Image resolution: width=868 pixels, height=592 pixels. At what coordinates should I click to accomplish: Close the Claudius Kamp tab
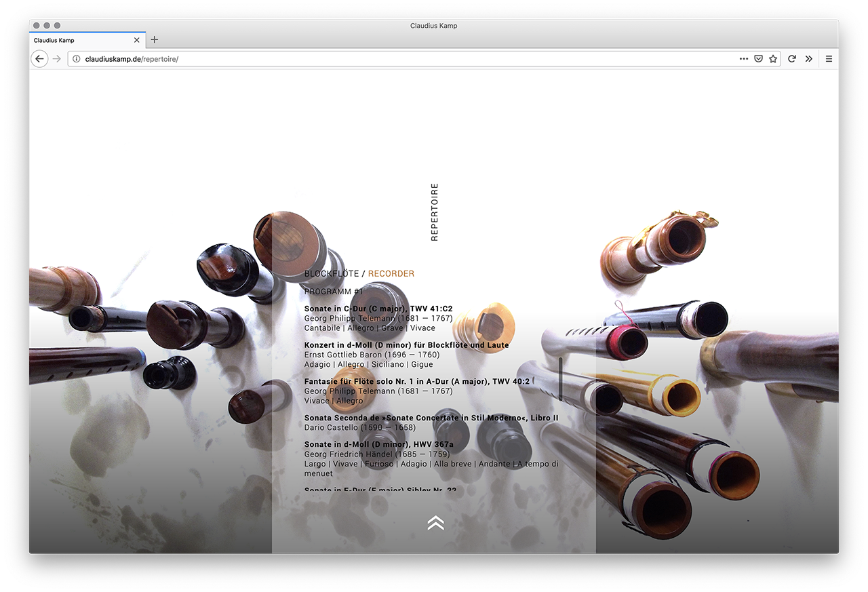tap(137, 40)
